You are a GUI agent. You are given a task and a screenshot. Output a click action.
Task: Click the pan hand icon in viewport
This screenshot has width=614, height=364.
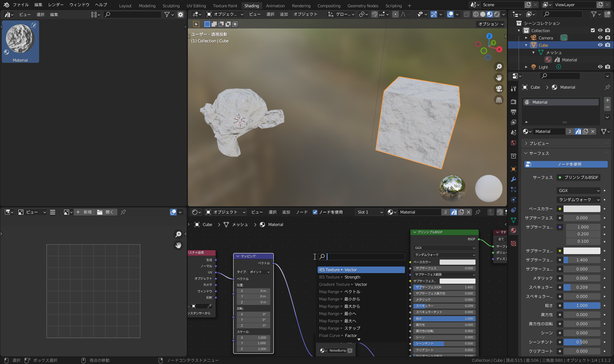[499, 78]
